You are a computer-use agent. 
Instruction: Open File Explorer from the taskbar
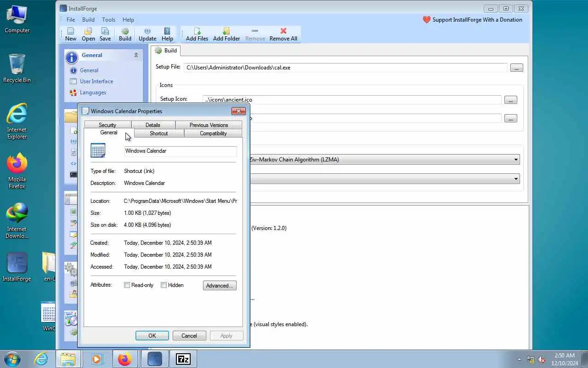[68, 359]
